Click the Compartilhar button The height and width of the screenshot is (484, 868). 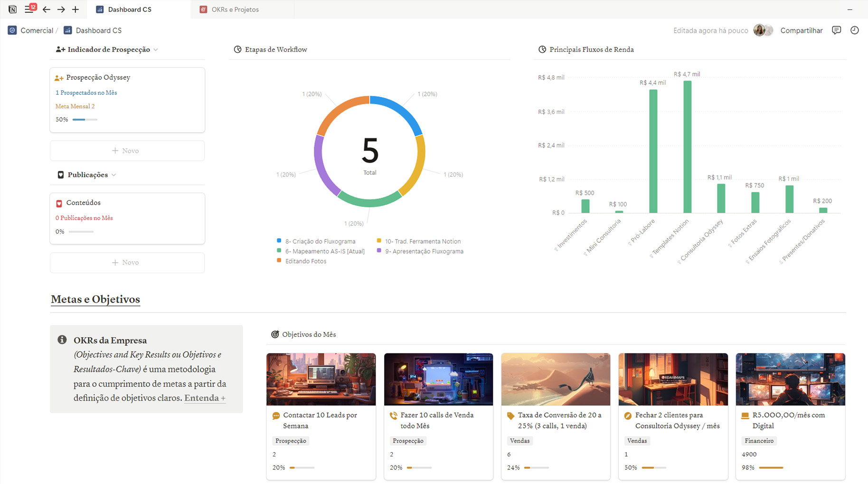[x=801, y=30]
